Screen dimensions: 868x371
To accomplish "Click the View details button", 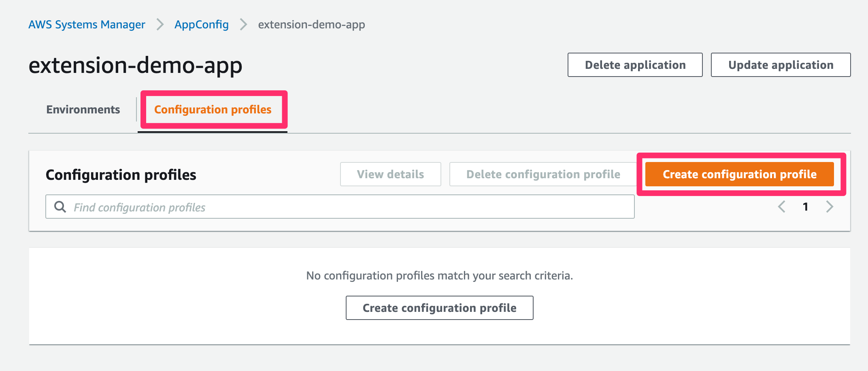I will [391, 174].
